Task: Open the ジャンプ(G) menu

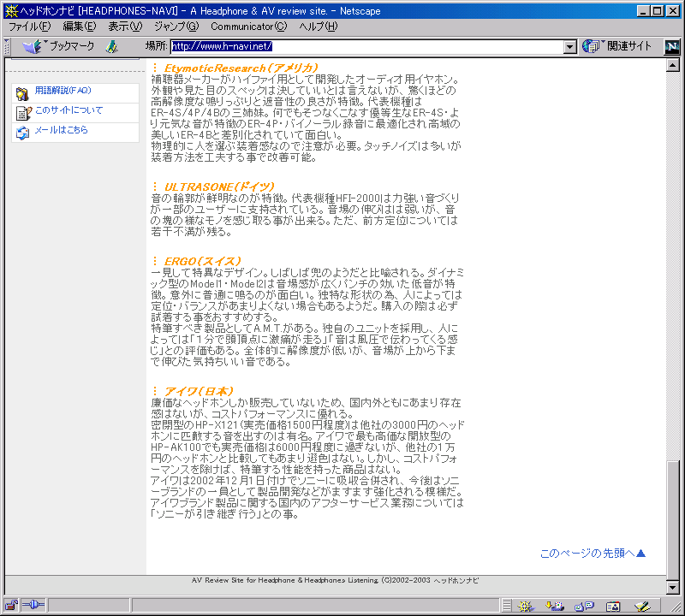Action: (x=176, y=27)
